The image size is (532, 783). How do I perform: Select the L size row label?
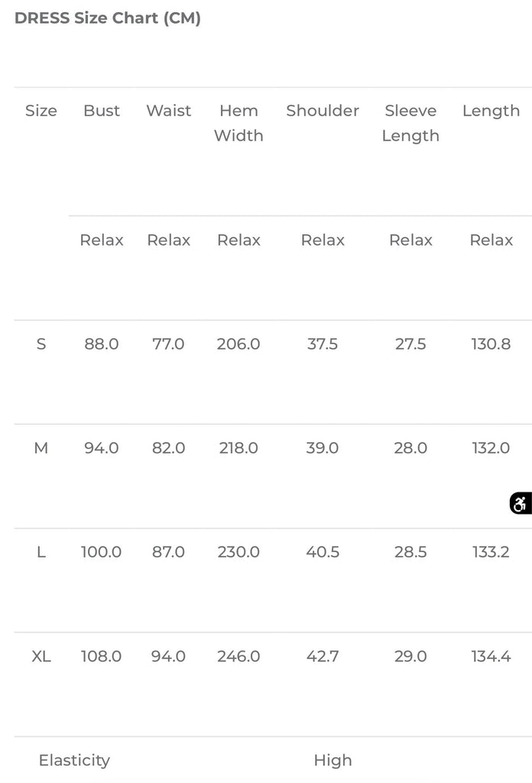(41, 552)
